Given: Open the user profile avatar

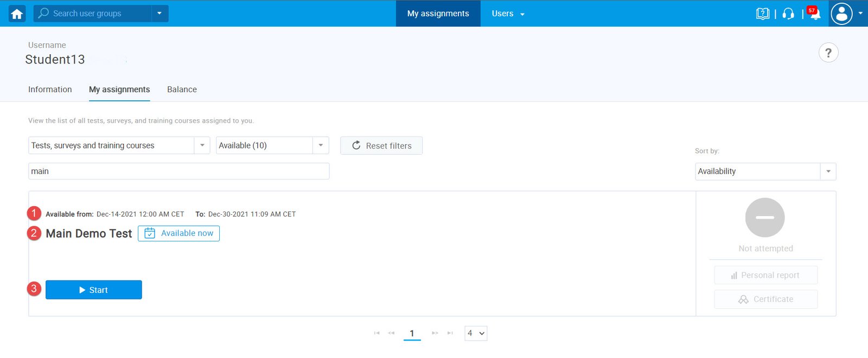Looking at the screenshot, I should click(841, 14).
